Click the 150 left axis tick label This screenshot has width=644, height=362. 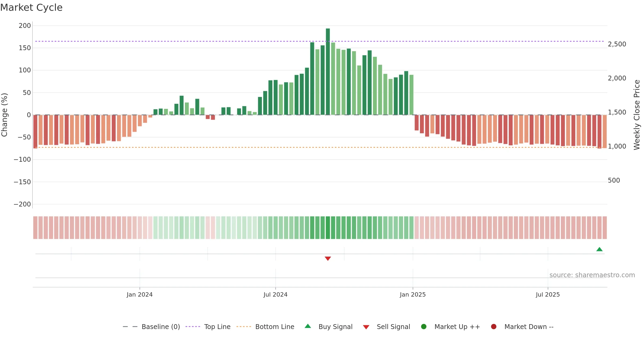point(25,48)
